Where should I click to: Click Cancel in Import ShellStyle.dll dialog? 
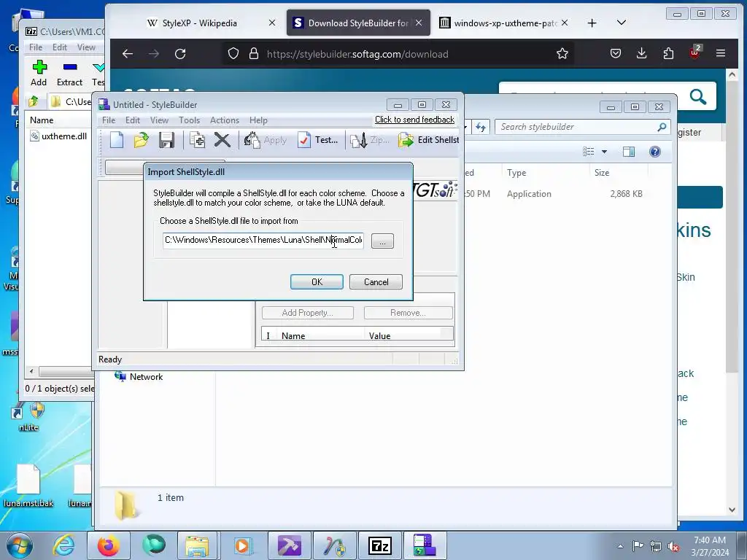(376, 282)
